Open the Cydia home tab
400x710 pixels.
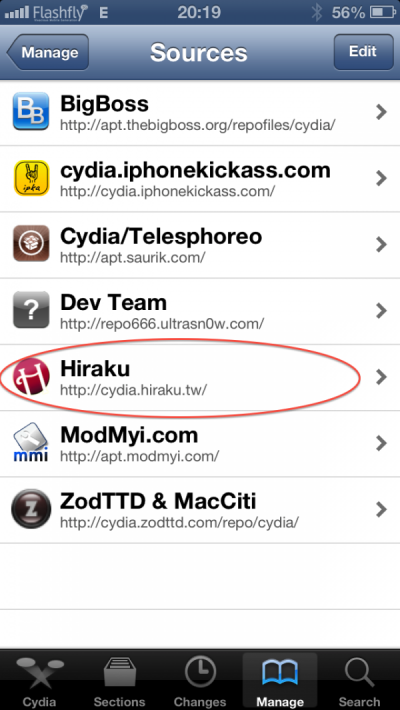point(40,681)
